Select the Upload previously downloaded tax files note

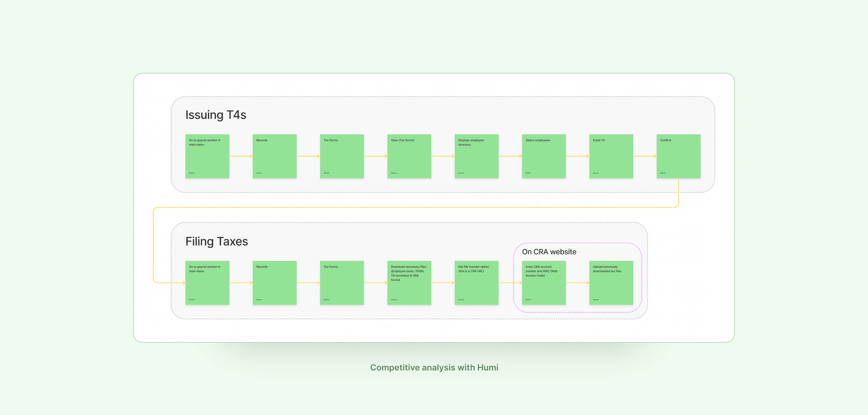point(611,283)
